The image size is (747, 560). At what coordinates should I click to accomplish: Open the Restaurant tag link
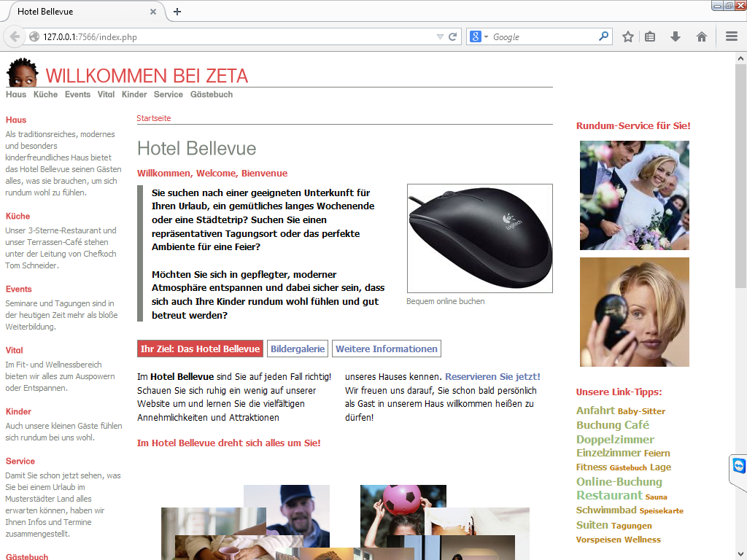tap(609, 495)
